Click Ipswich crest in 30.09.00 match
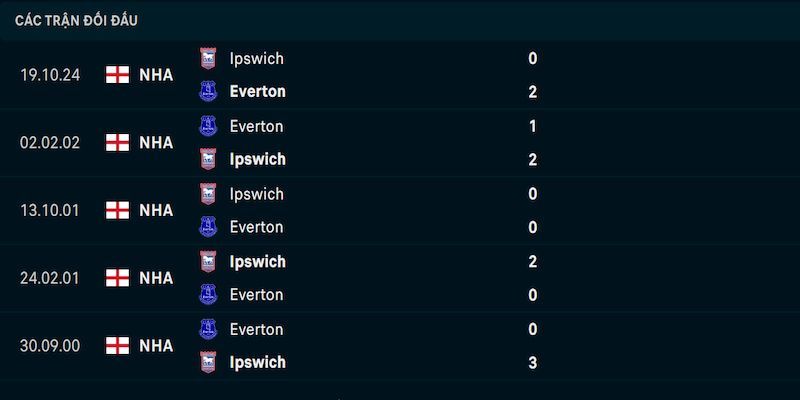Viewport: 800px width, 400px height. pyautogui.click(x=208, y=362)
